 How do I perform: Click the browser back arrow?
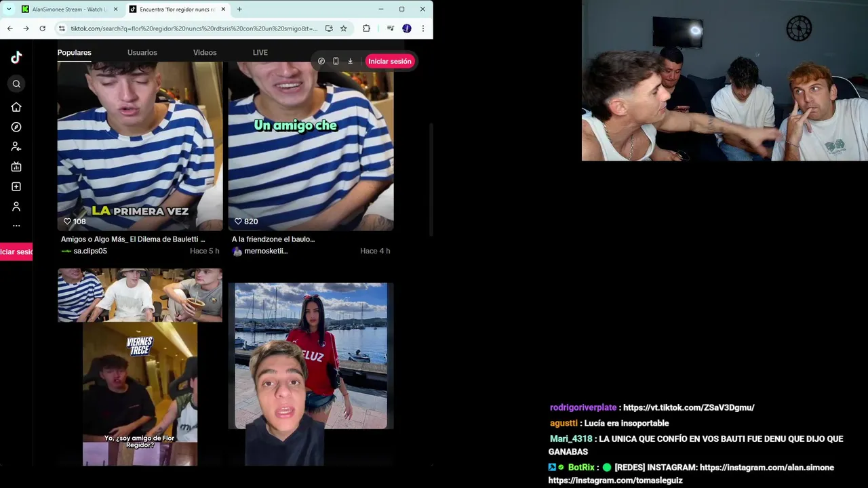9,28
